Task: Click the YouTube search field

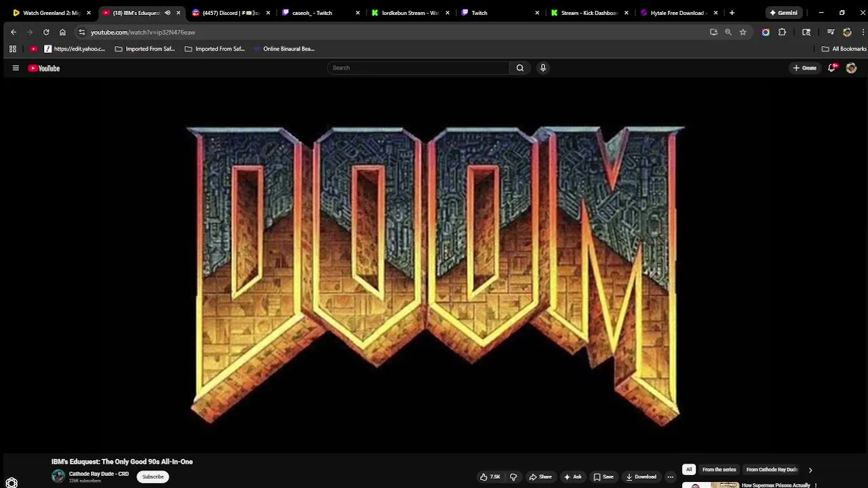Action: (x=418, y=68)
